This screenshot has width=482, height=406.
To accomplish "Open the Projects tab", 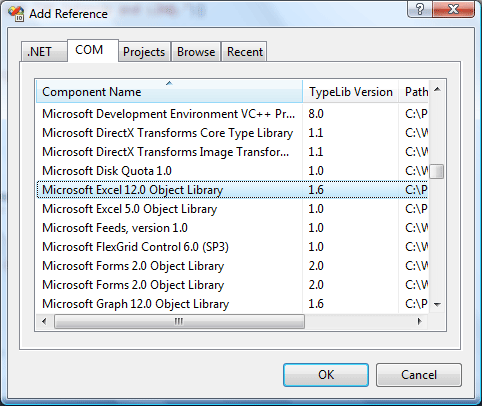I will tap(144, 52).
